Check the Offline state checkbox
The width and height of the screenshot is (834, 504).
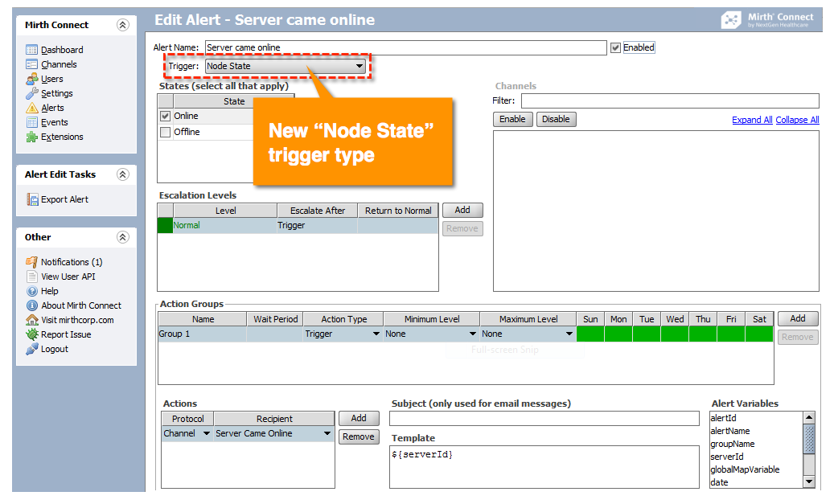click(166, 132)
